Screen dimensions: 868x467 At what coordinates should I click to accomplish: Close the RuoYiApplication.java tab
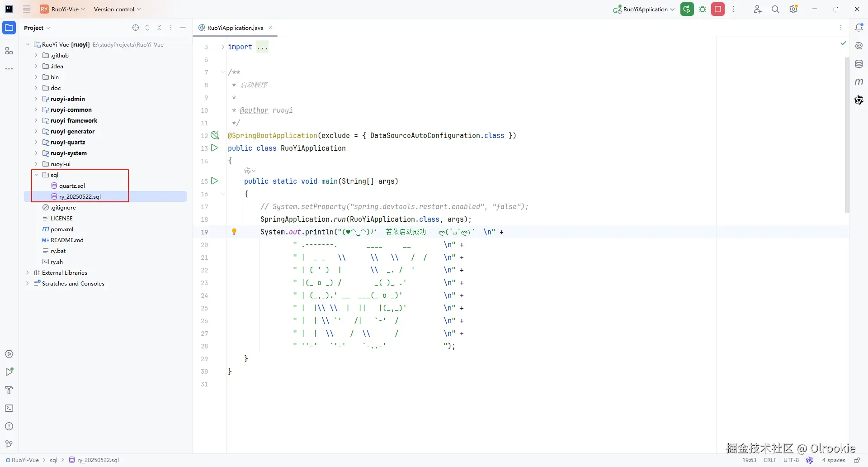click(x=270, y=28)
